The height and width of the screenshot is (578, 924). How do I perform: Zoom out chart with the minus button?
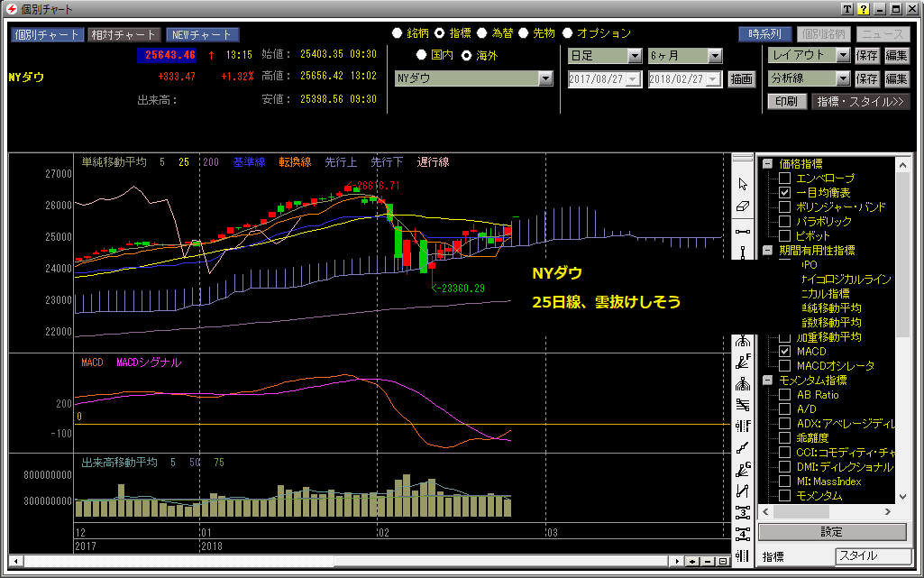(x=708, y=562)
